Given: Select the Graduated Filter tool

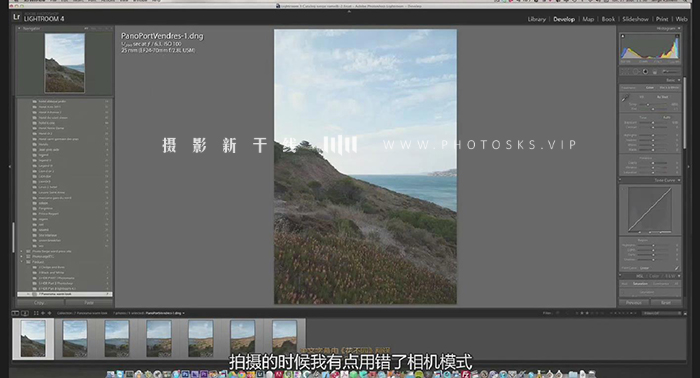Looking at the screenshot, I should click(654, 71).
